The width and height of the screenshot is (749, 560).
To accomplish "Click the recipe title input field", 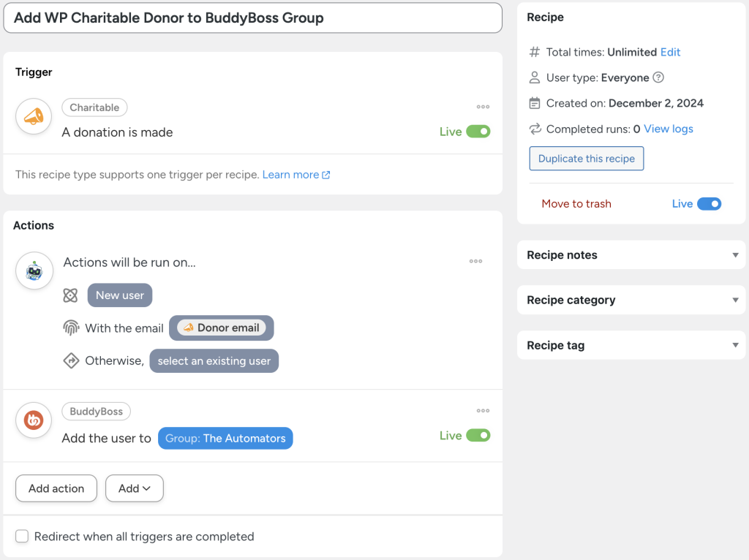I will pyautogui.click(x=252, y=18).
